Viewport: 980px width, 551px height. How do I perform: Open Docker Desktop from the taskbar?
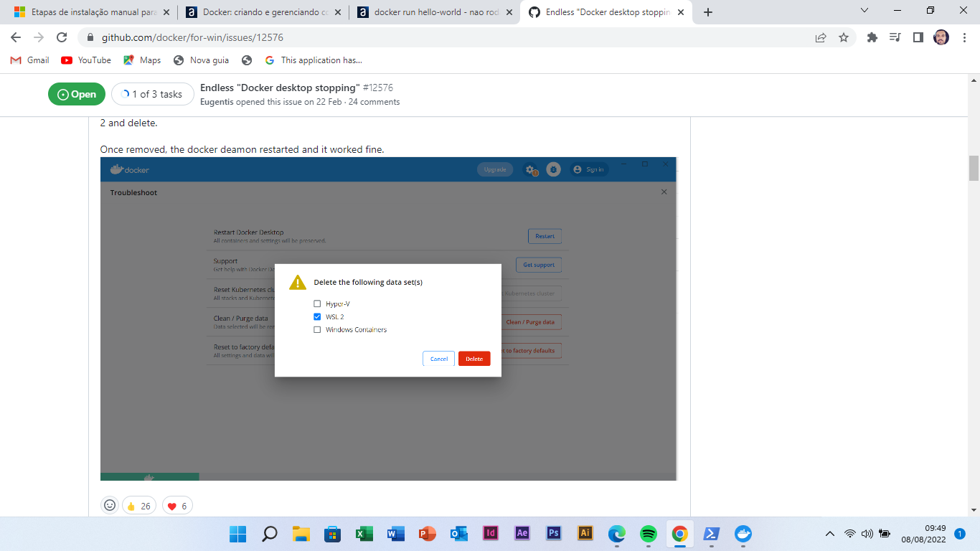[743, 534]
